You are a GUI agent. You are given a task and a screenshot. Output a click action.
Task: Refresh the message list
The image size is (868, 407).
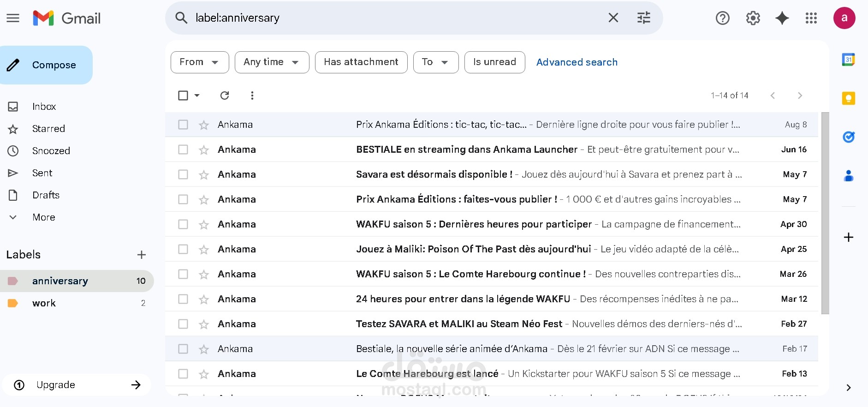click(225, 96)
